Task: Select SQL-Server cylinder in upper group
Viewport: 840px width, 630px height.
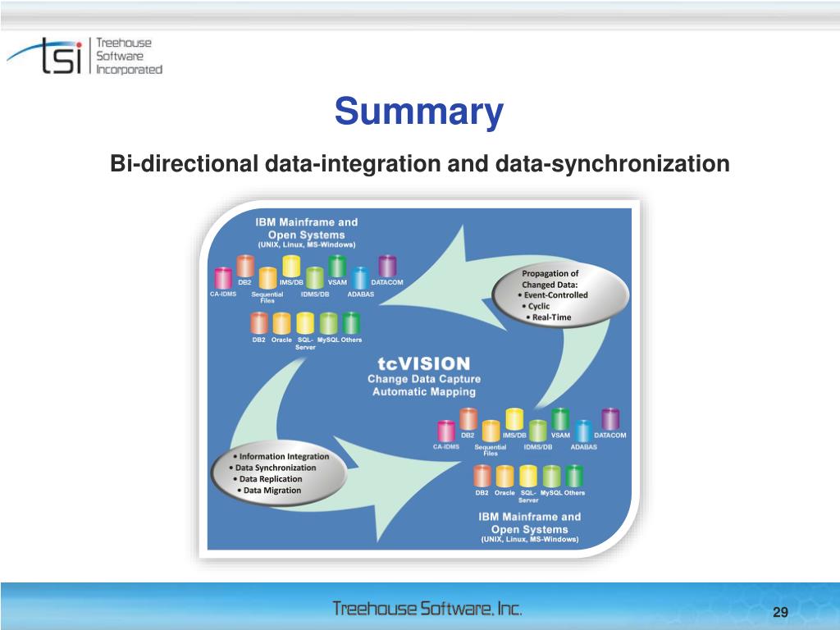Action: click(305, 323)
